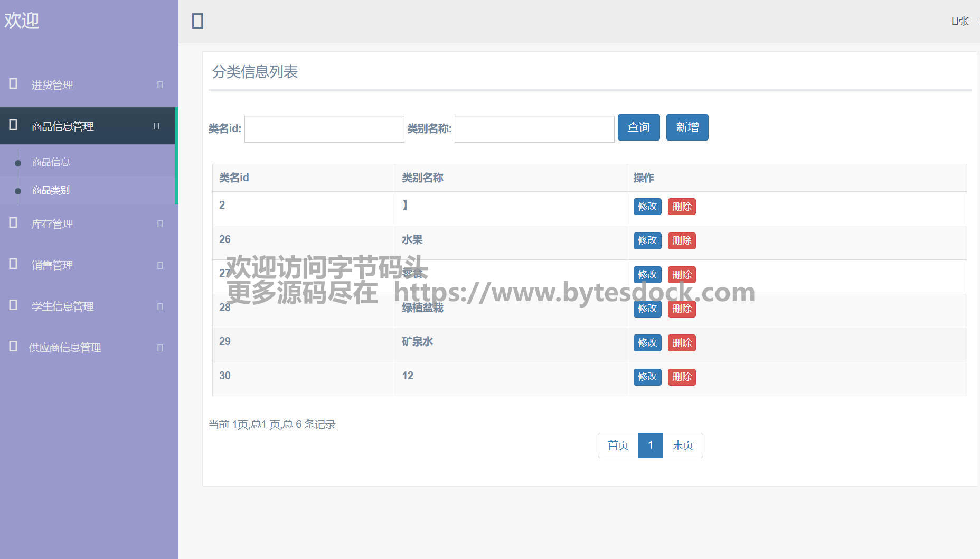Click 修改 for the 水果 row
The width and height of the screenshot is (980, 559).
coord(647,240)
